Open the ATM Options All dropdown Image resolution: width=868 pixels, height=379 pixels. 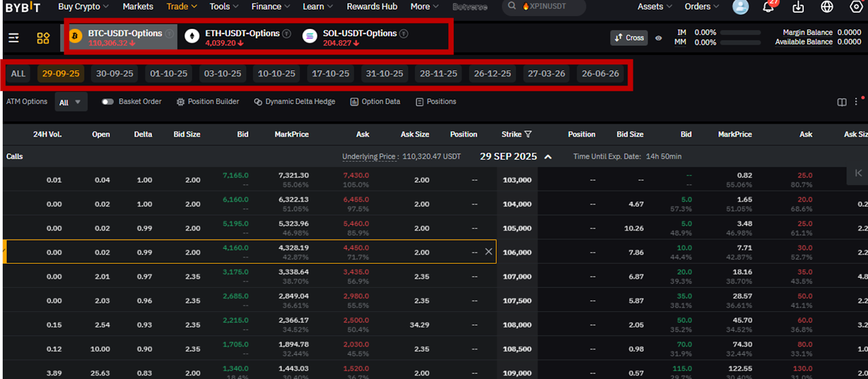click(x=71, y=102)
